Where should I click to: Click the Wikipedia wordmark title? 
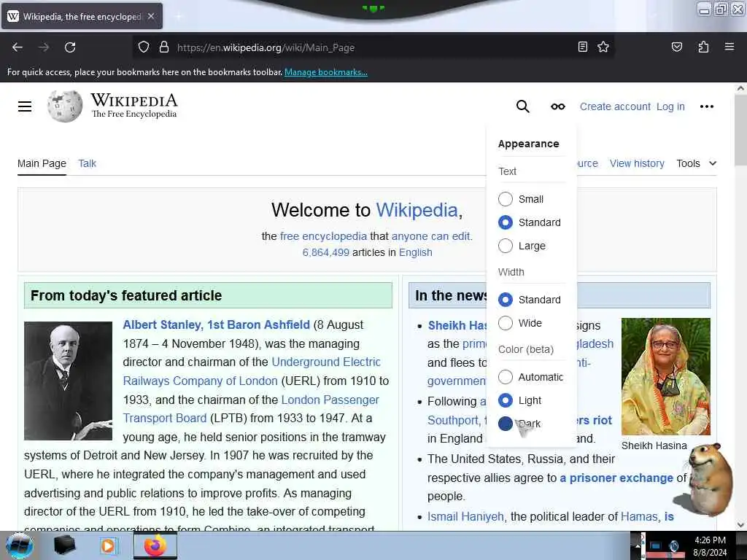tap(134, 100)
